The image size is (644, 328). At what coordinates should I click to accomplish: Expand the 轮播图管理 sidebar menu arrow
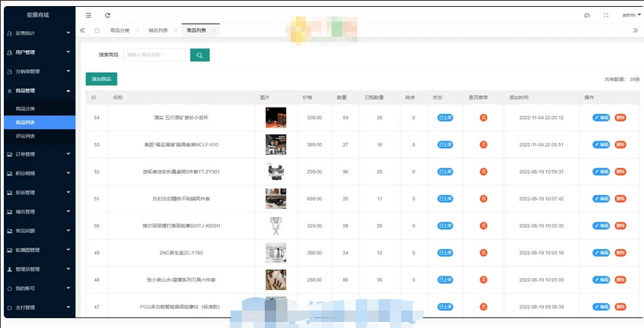click(68, 250)
